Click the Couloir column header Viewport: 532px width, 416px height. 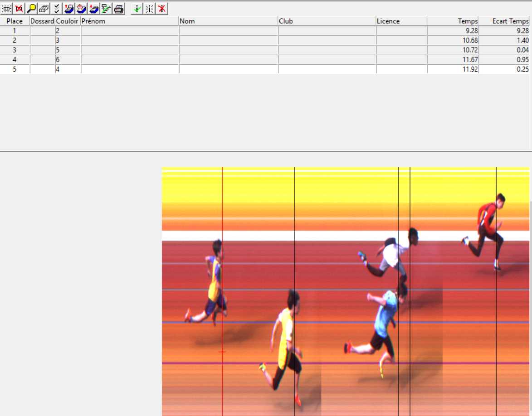tap(68, 21)
